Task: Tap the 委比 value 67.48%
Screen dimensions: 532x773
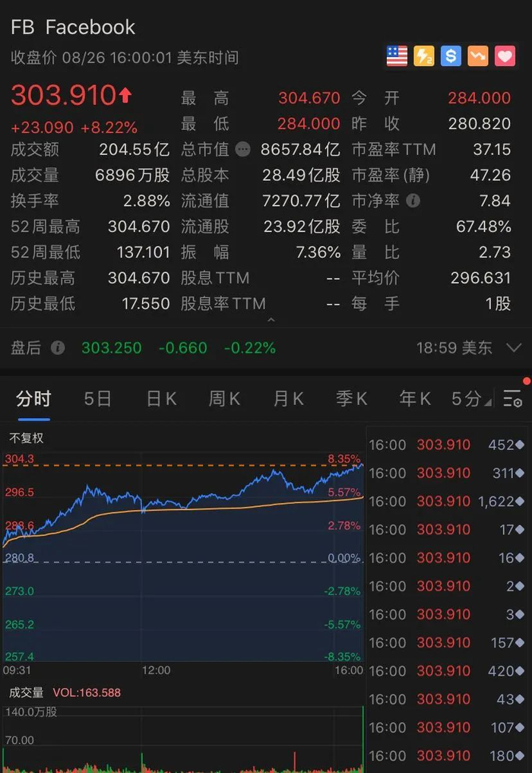Action: coord(483,227)
